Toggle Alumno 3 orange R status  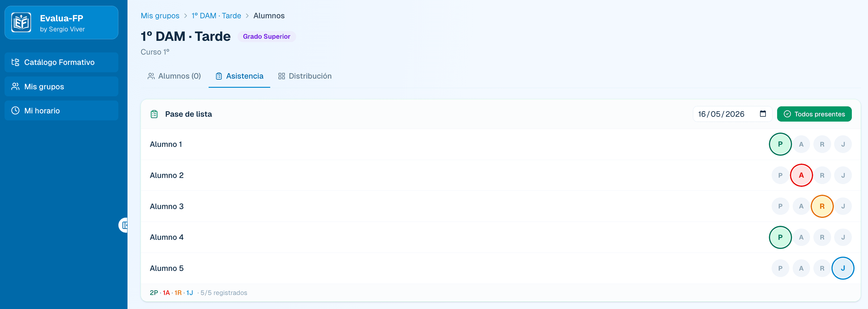click(822, 206)
